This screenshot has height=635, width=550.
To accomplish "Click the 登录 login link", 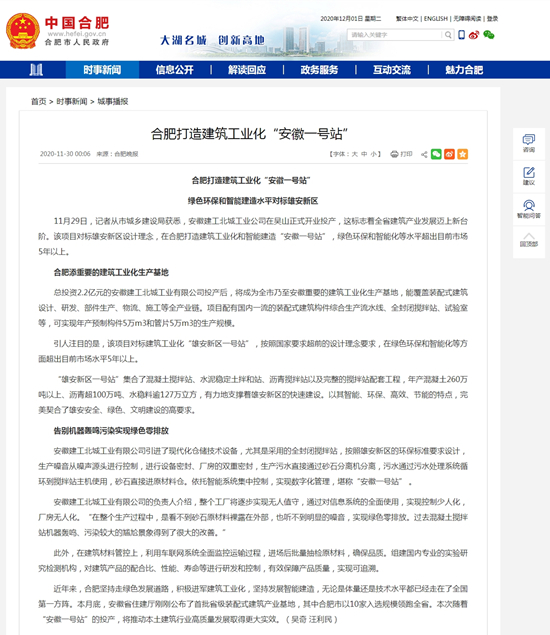I will (x=492, y=19).
